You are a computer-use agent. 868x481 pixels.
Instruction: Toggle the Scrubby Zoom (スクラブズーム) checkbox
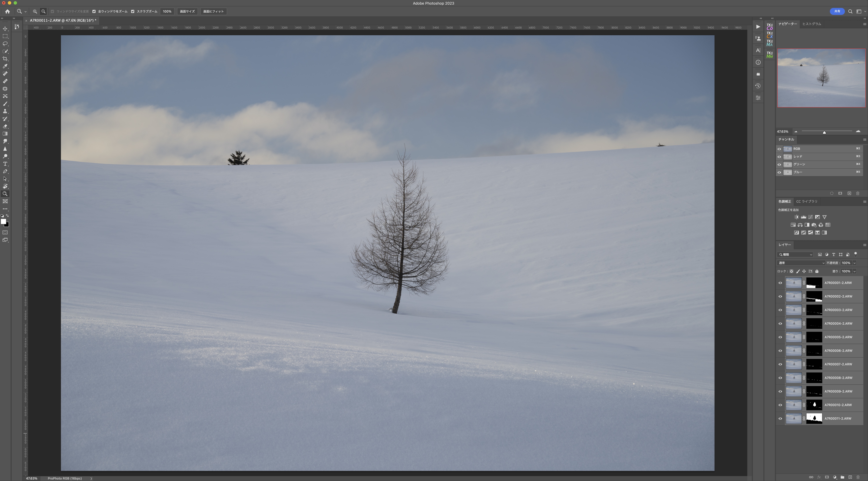click(133, 11)
